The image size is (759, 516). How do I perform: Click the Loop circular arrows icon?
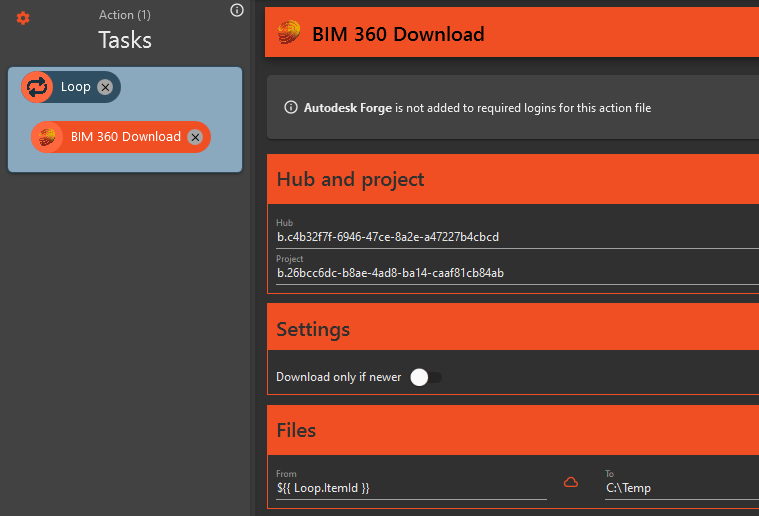coord(37,87)
